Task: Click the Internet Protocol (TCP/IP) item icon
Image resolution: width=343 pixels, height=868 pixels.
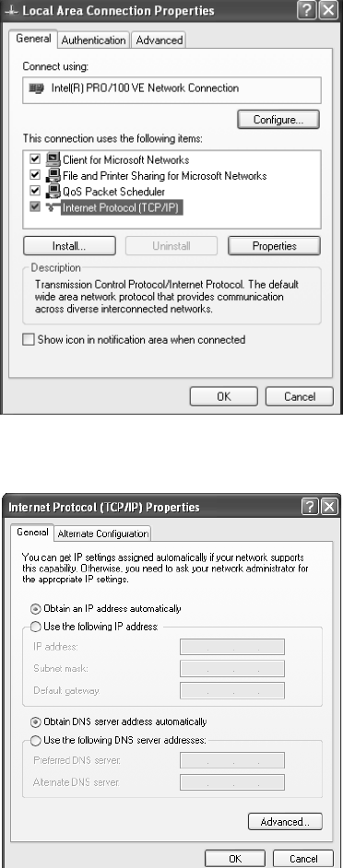Action: tap(53, 208)
